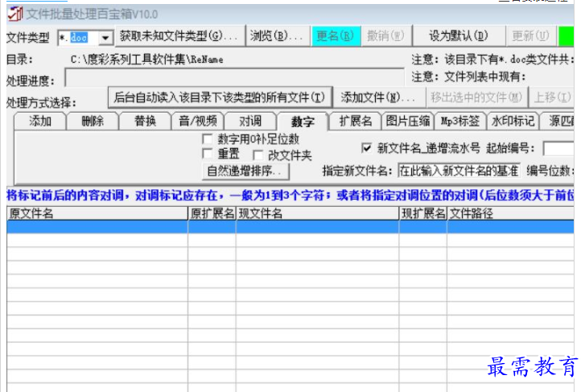Click 移出选中的文件(M) button
This screenshot has height=392, width=585.
click(476, 98)
